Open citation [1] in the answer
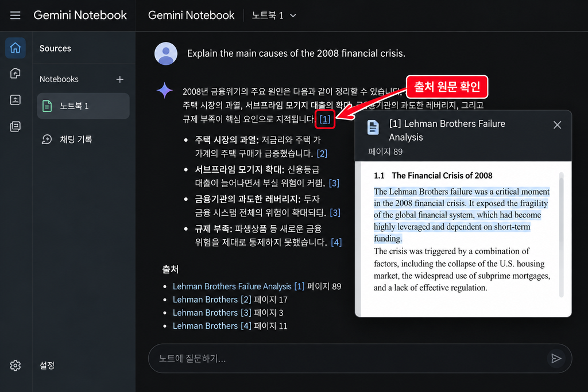 pyautogui.click(x=325, y=119)
